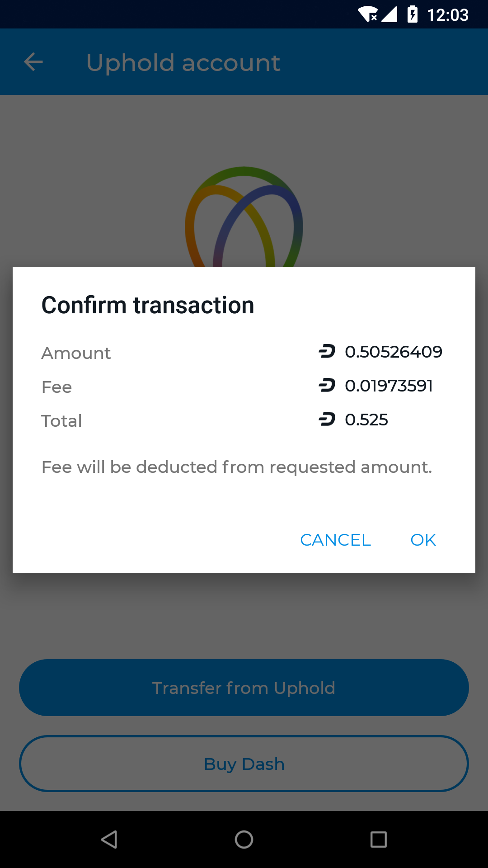Tap the Wi-Fi status icon

(368, 14)
